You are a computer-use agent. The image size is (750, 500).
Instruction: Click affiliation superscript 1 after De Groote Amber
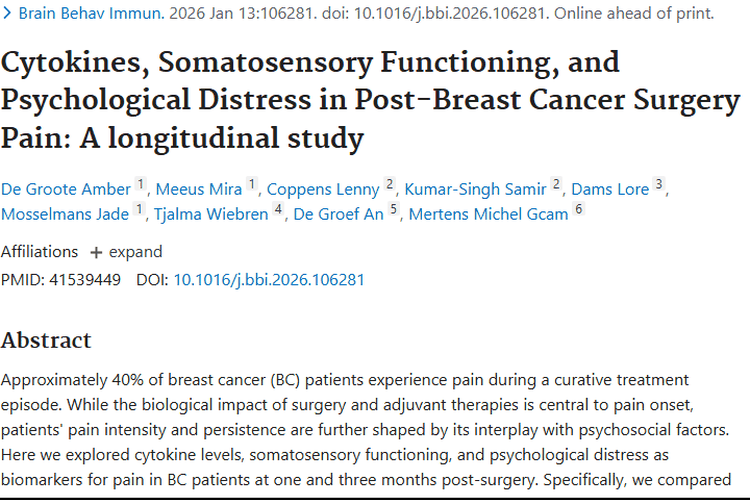[x=141, y=184]
